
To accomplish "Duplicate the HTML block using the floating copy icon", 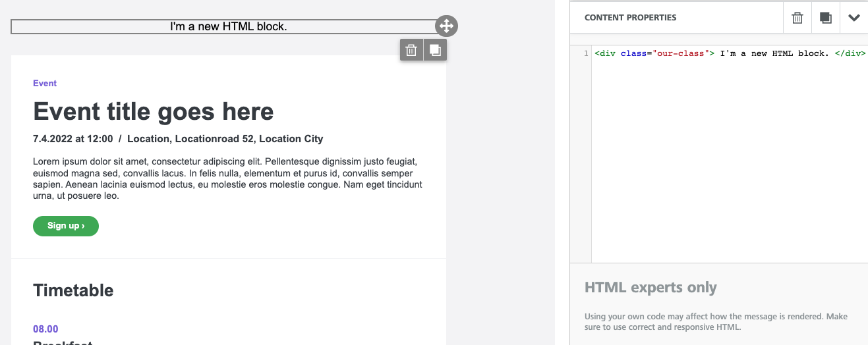I will [435, 50].
